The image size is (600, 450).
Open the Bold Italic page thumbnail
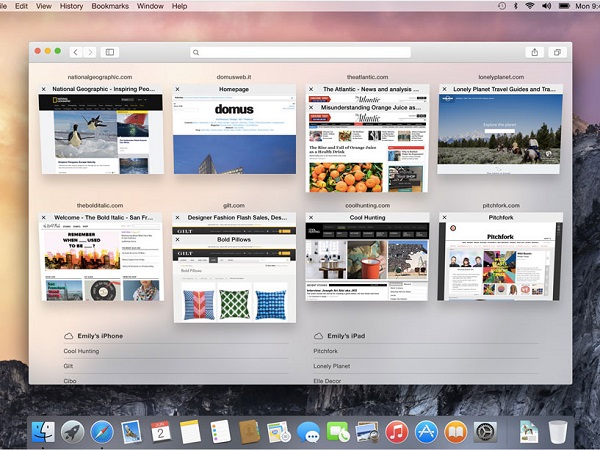[x=101, y=262]
